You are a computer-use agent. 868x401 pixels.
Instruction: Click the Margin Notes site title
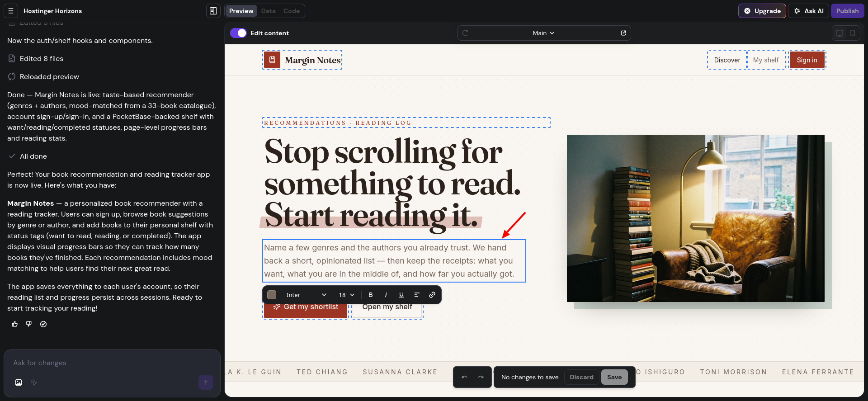point(313,60)
